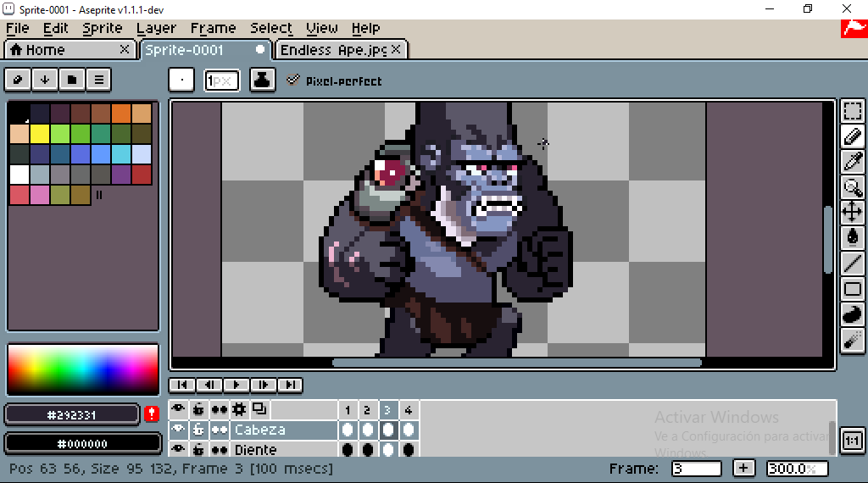
Task: Select the contour tool
Action: 853,314
